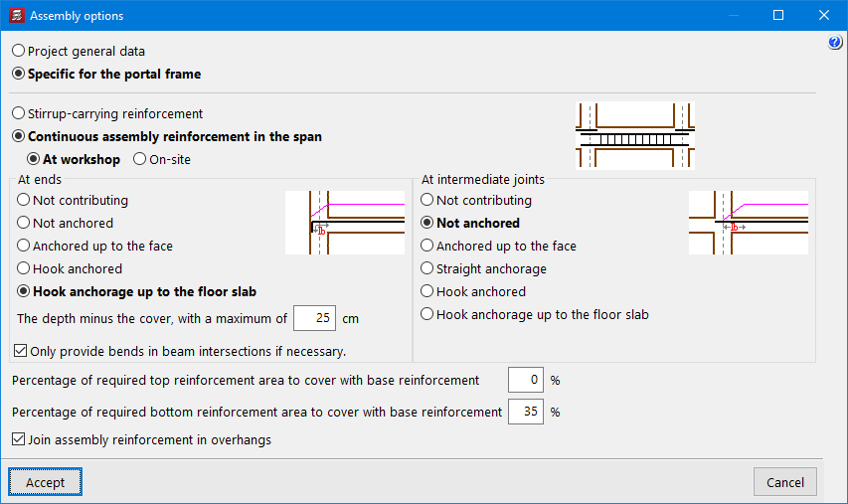
Task: Click the Assembly options app icon
Action: coord(16,16)
